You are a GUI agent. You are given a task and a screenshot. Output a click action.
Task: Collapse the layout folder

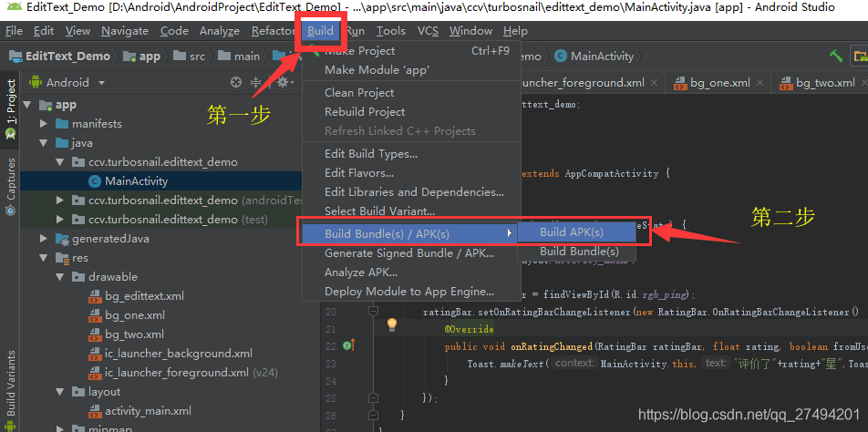[x=60, y=392]
